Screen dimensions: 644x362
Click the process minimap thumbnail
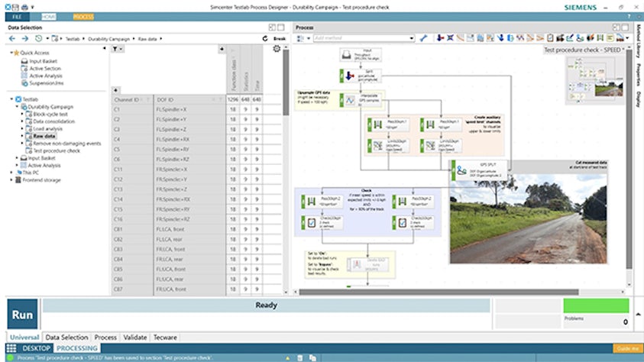[x=595, y=79]
